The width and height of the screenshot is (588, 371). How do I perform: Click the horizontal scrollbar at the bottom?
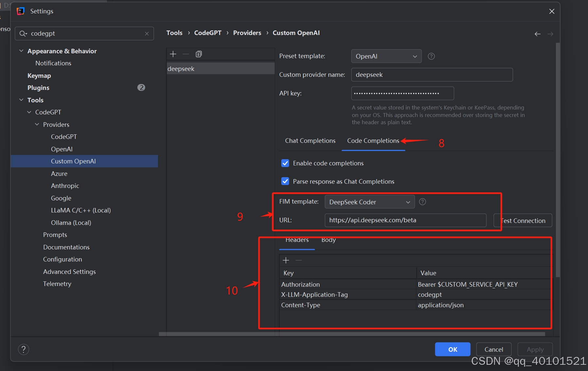click(x=352, y=334)
